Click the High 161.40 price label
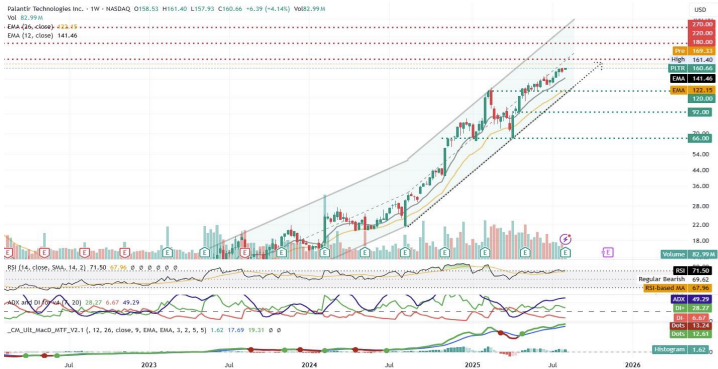 click(x=692, y=60)
